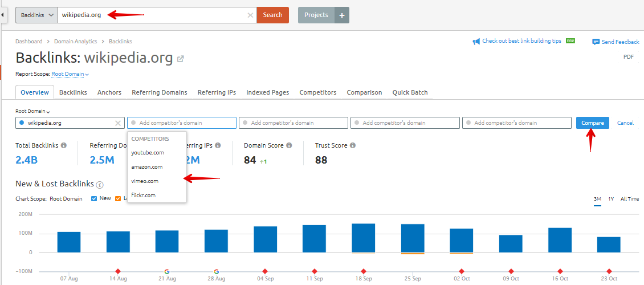Cancel the domain comparison
Image resolution: width=644 pixels, height=285 pixels.
click(625, 123)
